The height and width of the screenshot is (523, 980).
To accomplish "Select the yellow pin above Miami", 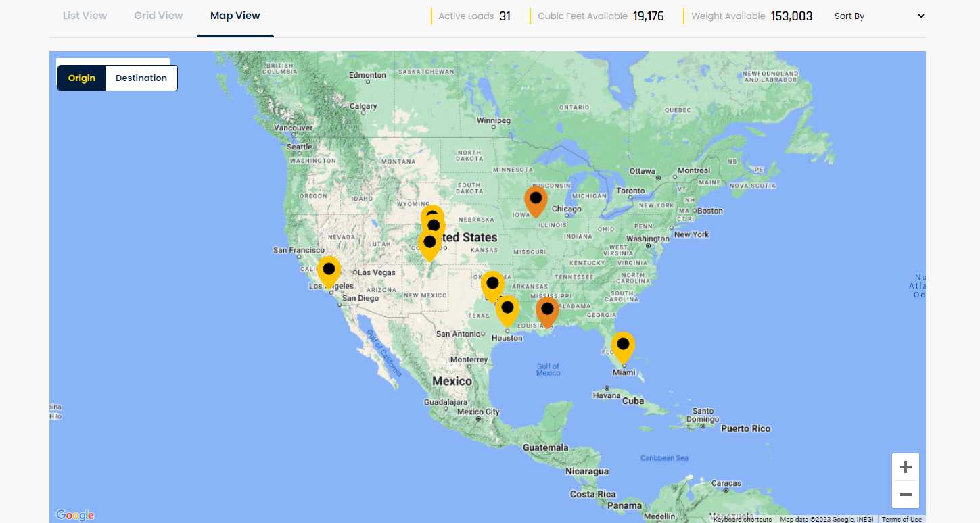I will [623, 348].
